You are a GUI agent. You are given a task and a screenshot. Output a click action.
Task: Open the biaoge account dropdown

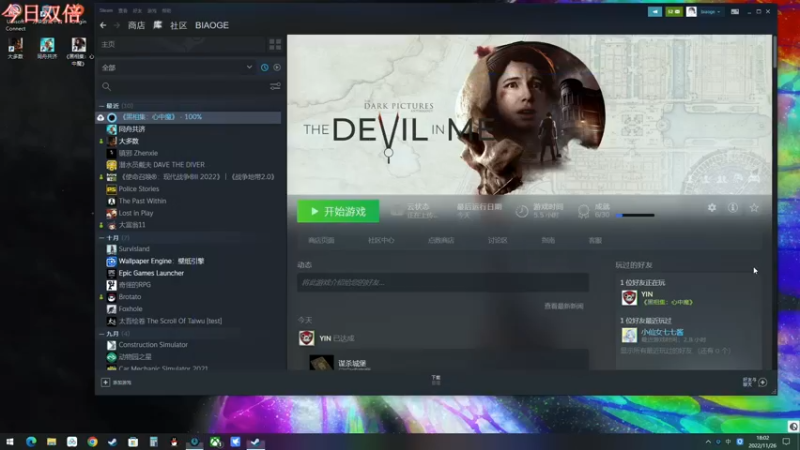click(x=710, y=11)
